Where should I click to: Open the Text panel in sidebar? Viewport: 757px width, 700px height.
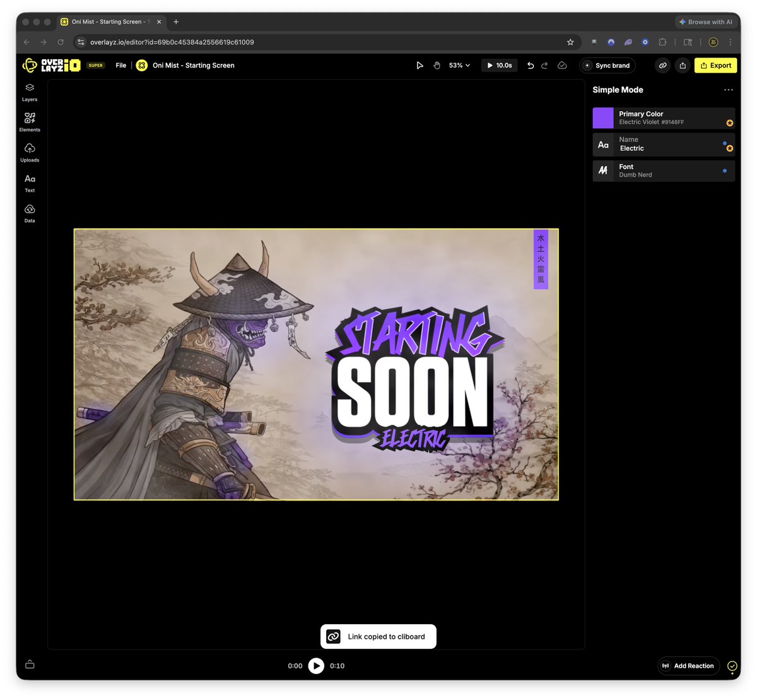point(30,183)
